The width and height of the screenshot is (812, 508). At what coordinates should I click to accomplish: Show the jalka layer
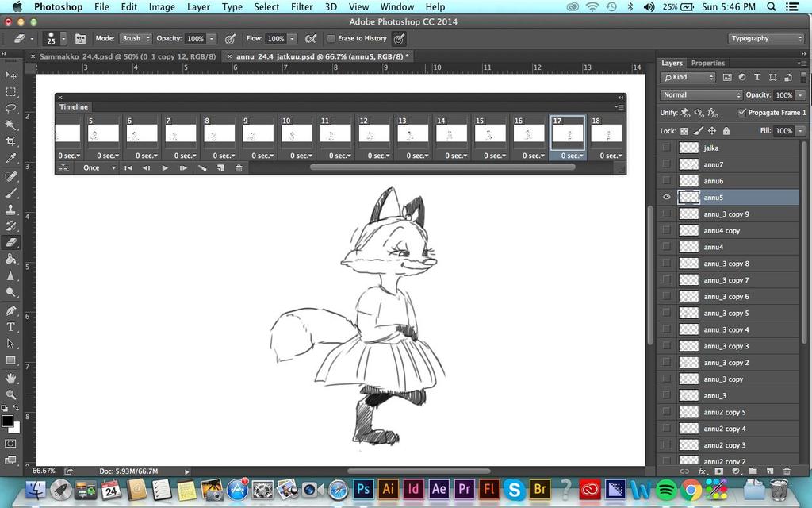pos(666,148)
